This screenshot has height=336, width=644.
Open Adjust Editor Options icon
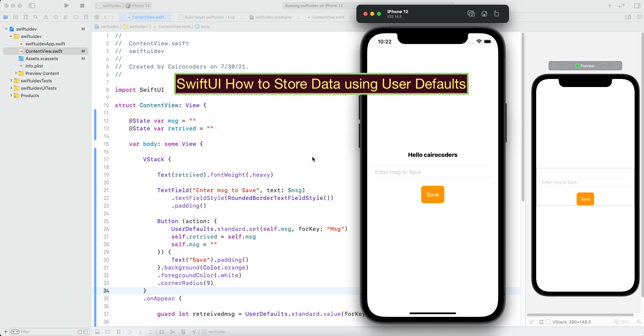627,17
